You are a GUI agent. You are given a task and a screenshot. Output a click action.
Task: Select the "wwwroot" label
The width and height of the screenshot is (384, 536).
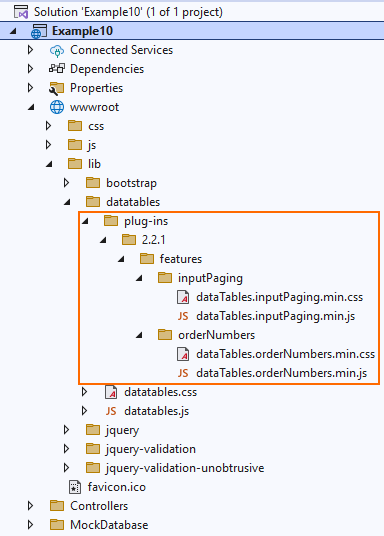94,107
